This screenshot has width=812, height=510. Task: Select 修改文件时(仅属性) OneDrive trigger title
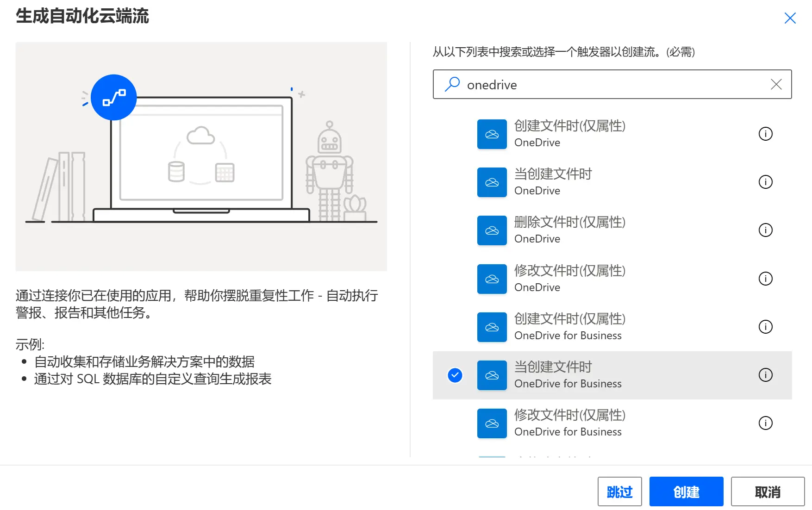(570, 271)
